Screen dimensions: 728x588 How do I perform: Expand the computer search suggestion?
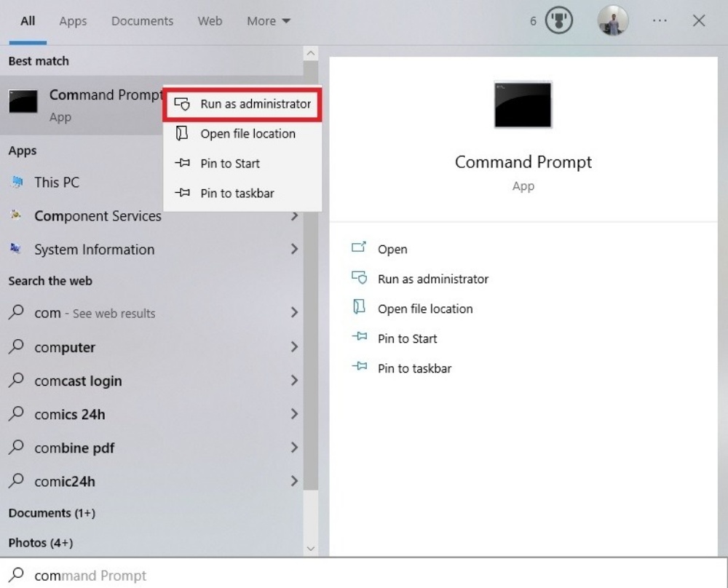pyautogui.click(x=294, y=347)
